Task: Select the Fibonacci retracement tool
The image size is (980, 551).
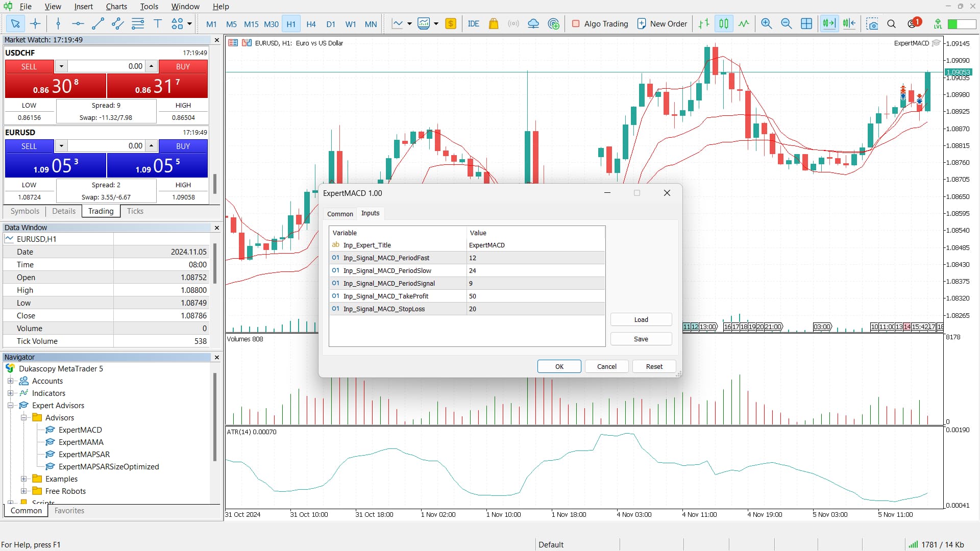Action: [x=138, y=23]
